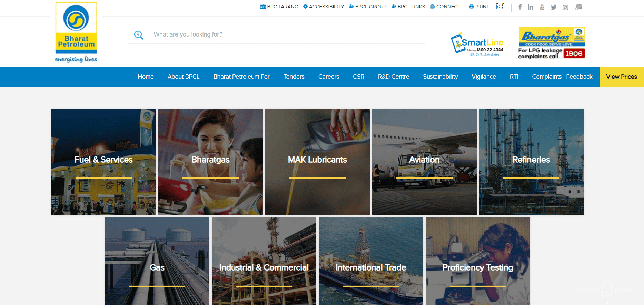The image size is (644, 305).
Task: Open R&D Centre menu item
Action: click(x=394, y=77)
